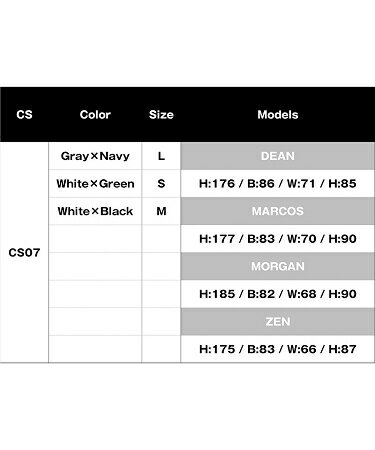Click ZEN's measurements H:175 row
The image size is (375, 450).
(278, 349)
